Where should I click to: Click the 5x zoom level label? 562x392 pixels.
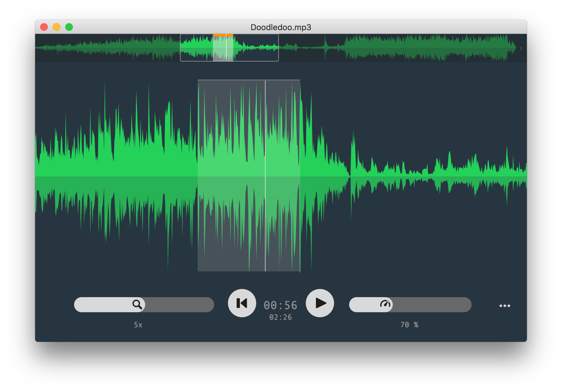(x=138, y=325)
